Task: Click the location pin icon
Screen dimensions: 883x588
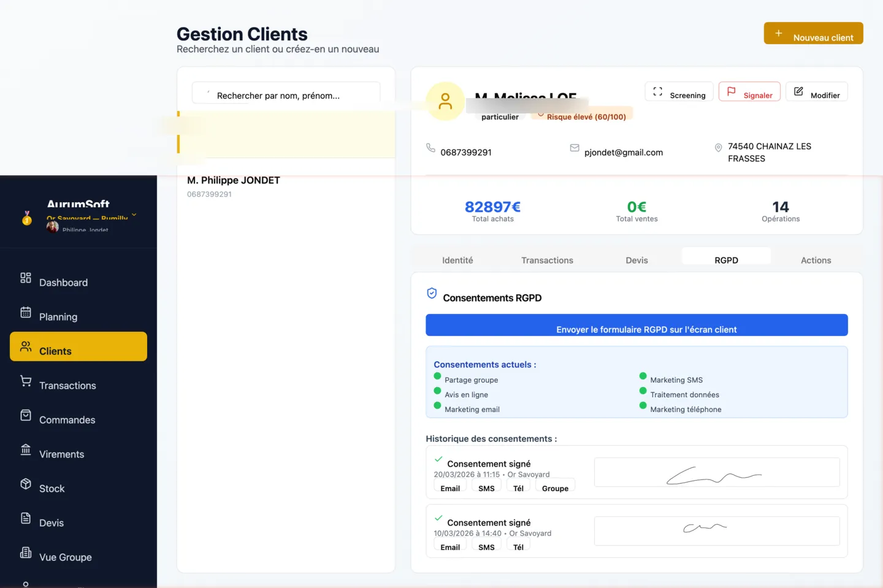Action: pos(718,148)
